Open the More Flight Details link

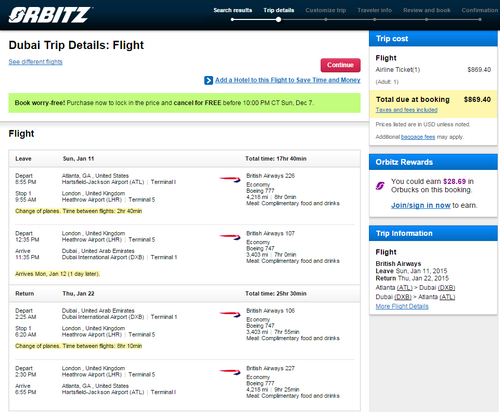402,306
